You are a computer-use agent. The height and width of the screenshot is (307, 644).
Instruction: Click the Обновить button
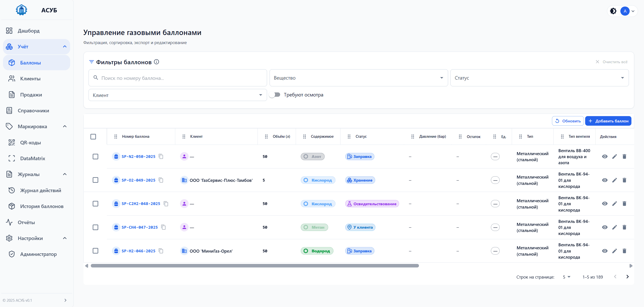point(568,121)
